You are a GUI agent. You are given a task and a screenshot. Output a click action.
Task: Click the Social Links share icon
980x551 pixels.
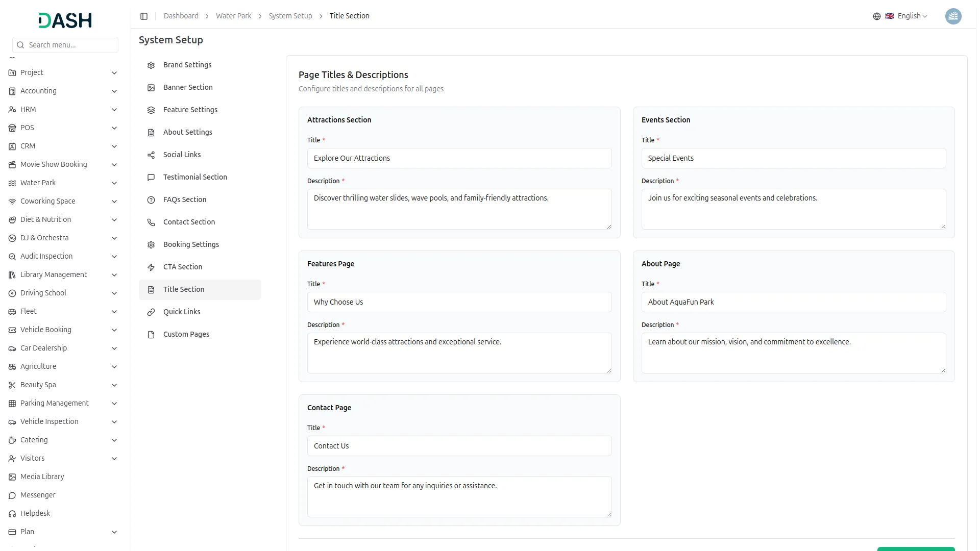click(x=151, y=155)
